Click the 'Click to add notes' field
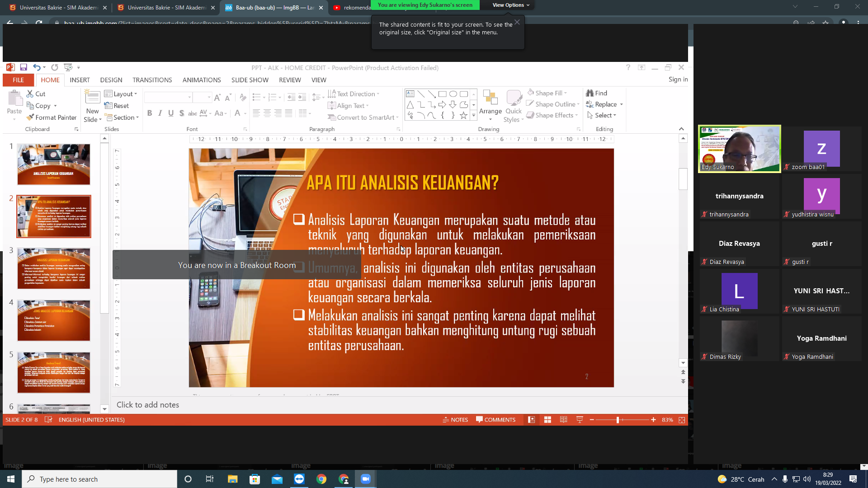Screen dimensions: 868x488 point(148,405)
